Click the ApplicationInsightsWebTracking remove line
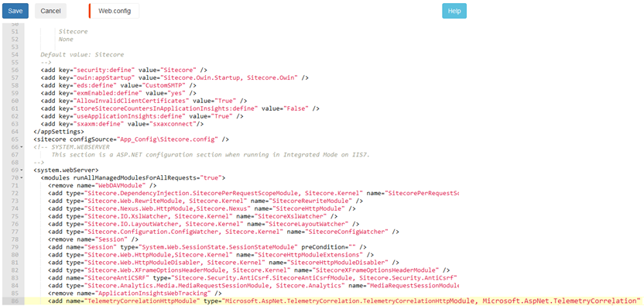The image size is (644, 306). coord(135,294)
